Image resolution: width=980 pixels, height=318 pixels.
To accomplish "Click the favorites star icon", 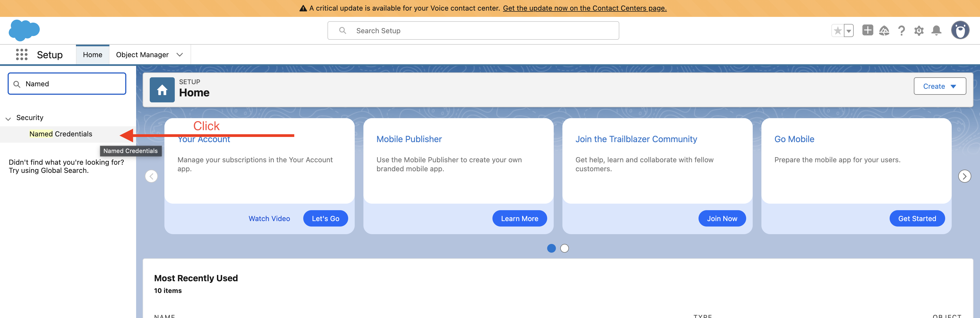I will [x=837, y=30].
